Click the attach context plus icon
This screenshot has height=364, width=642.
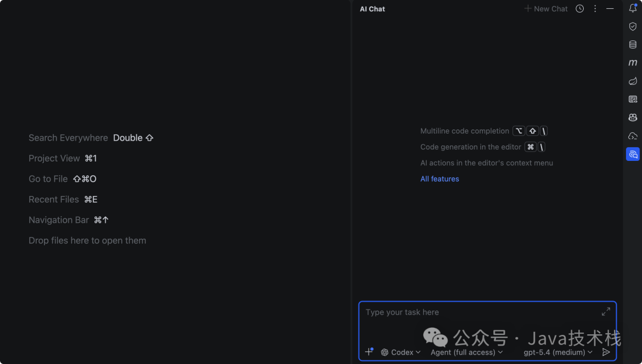click(369, 351)
